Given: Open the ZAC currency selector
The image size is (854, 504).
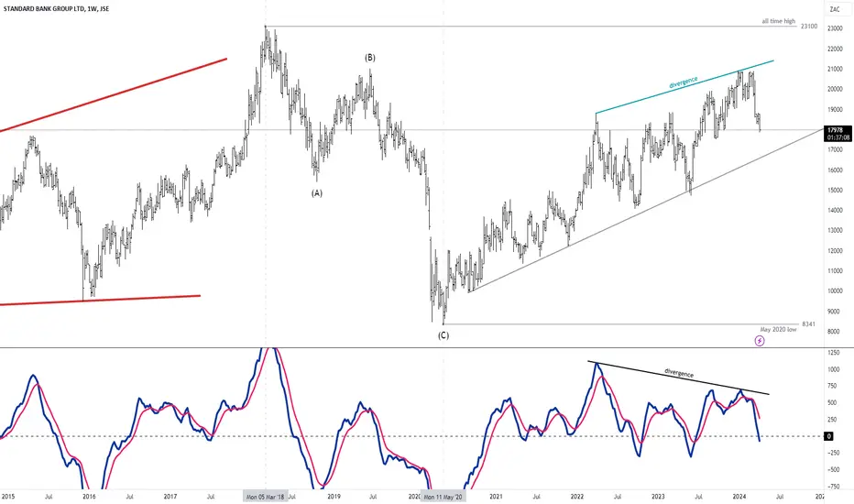Looking at the screenshot, I should point(835,9).
